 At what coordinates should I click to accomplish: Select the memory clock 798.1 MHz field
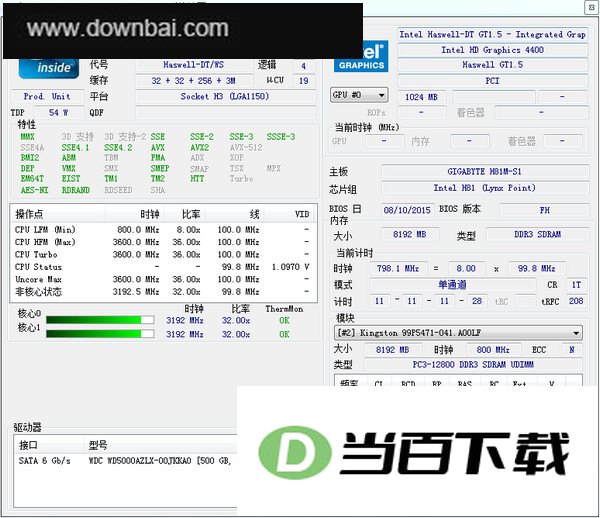[x=398, y=269]
